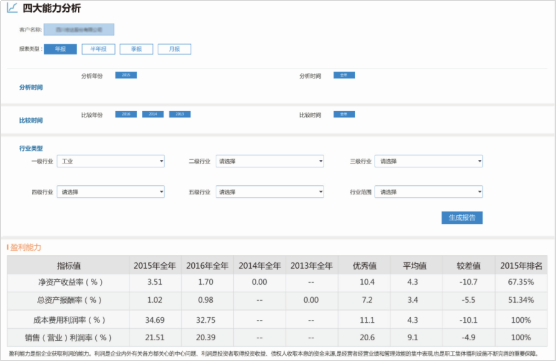556x361 pixels.
Task: Select the 月报 report type option
Action: [x=174, y=49]
